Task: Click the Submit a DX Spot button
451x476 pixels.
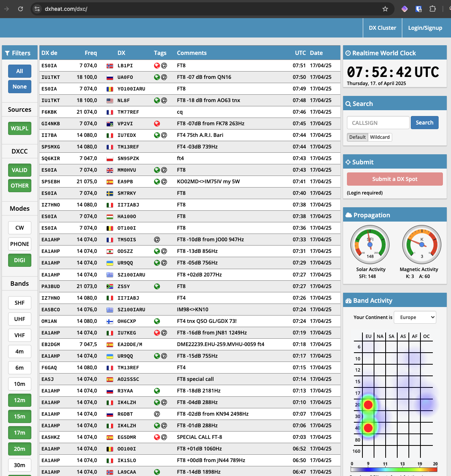Action: coord(395,179)
